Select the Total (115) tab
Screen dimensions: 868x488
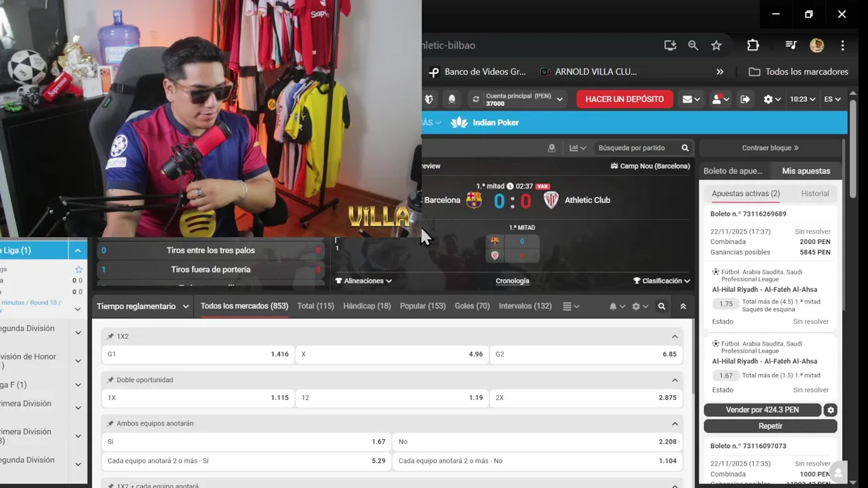tap(316, 306)
